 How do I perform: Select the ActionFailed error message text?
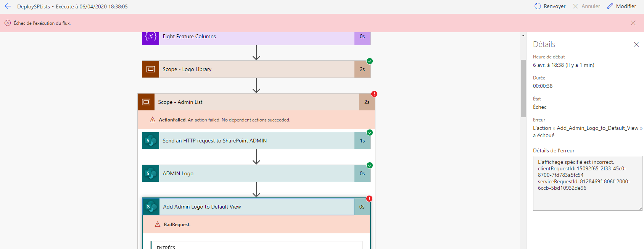point(224,120)
